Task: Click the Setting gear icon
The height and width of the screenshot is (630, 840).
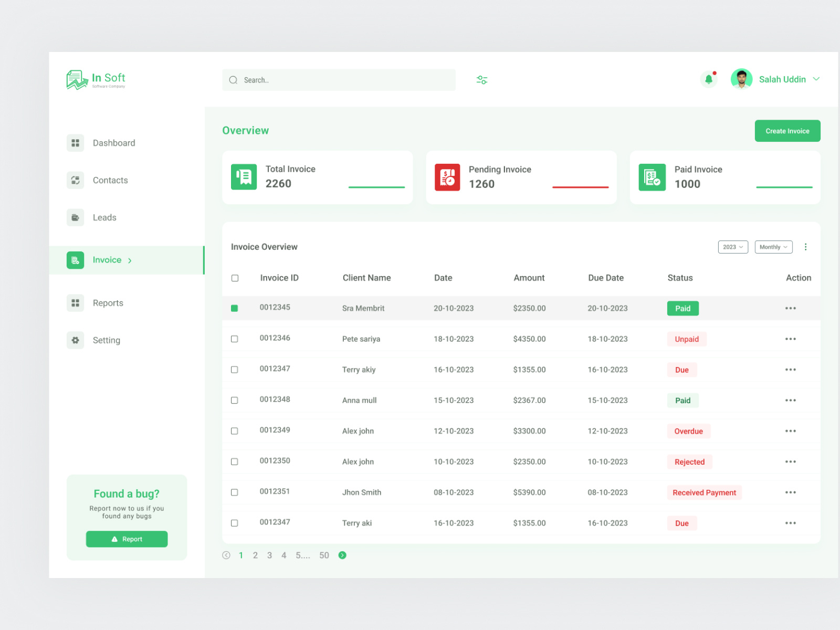Action: coord(75,340)
